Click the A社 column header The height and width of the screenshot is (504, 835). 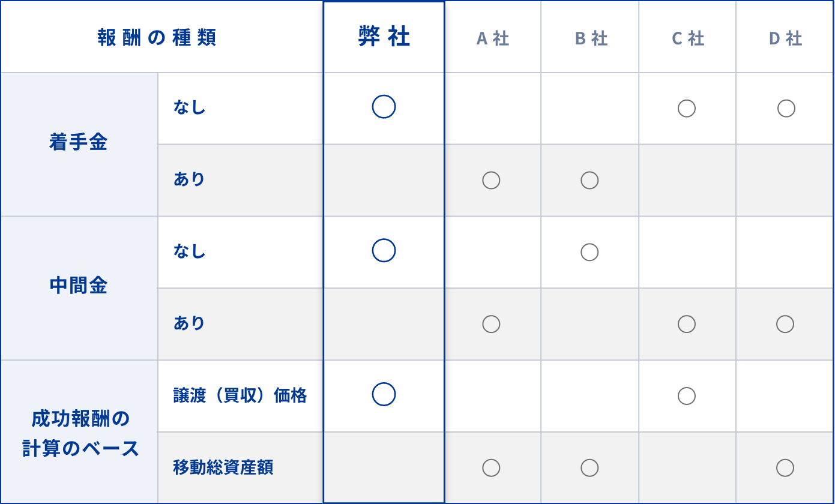(492, 38)
